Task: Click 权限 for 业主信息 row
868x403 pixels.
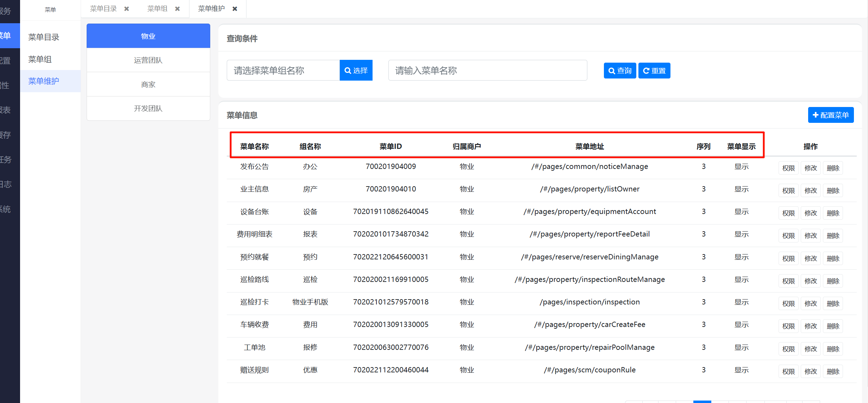Action: click(x=788, y=191)
